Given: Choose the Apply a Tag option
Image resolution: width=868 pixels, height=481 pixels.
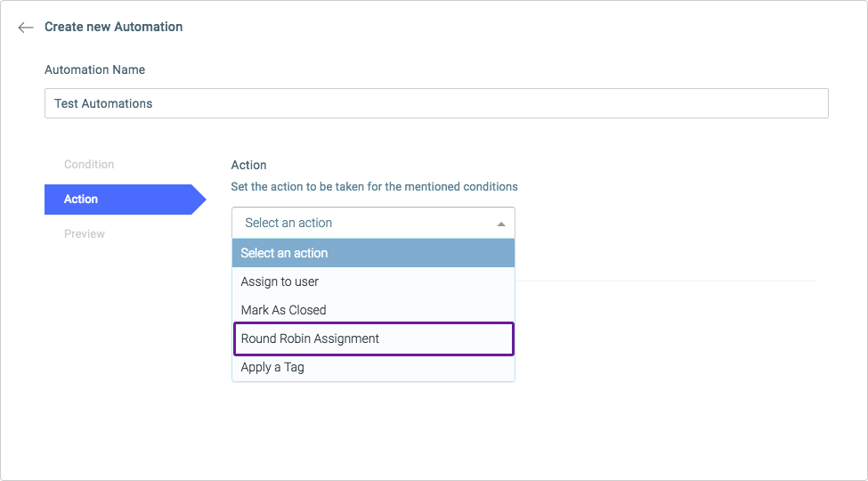Looking at the screenshot, I should click(x=373, y=367).
